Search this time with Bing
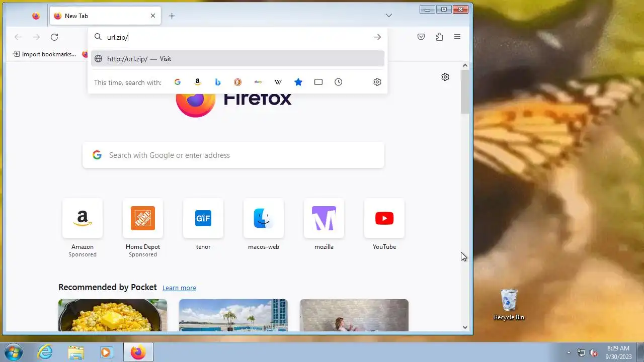 coord(218,82)
